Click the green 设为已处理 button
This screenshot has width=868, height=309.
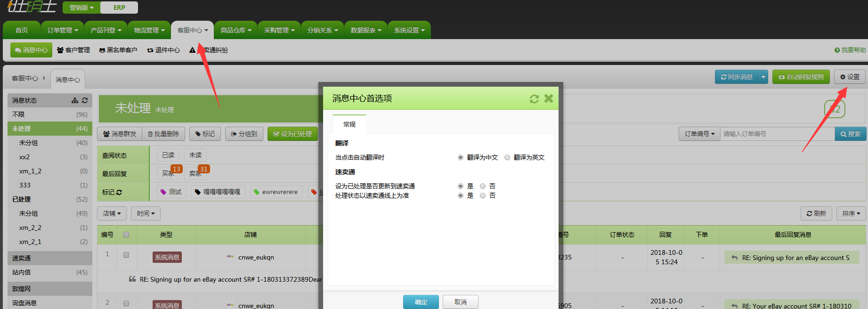(292, 134)
